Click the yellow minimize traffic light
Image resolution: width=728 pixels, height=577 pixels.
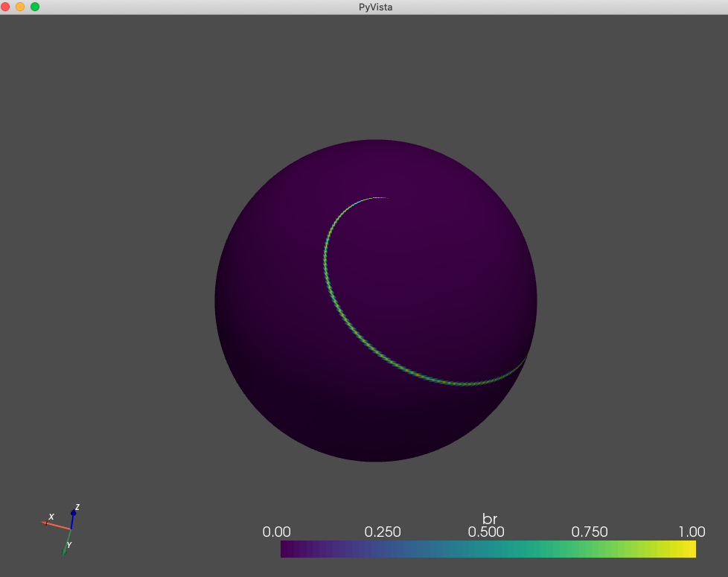click(20, 7)
